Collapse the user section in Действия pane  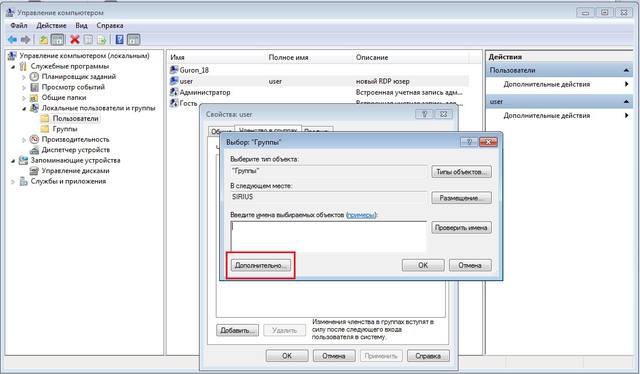pos(626,101)
